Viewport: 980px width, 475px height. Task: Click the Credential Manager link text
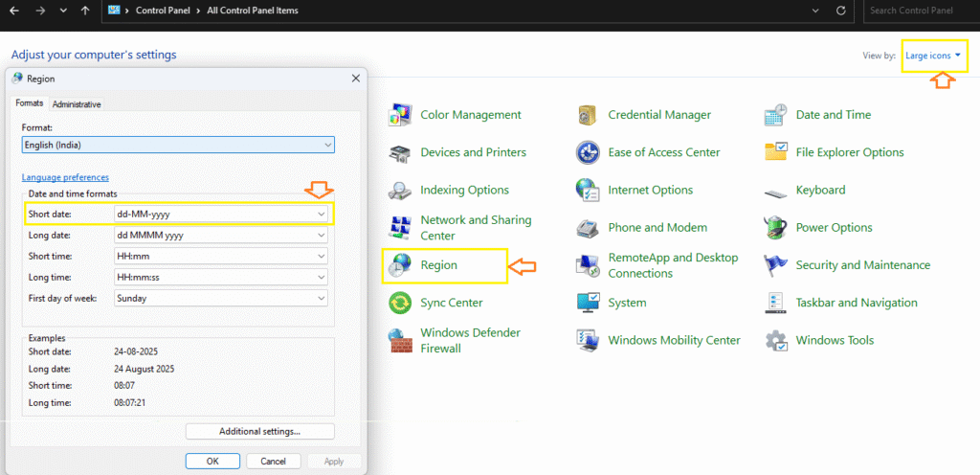point(659,115)
